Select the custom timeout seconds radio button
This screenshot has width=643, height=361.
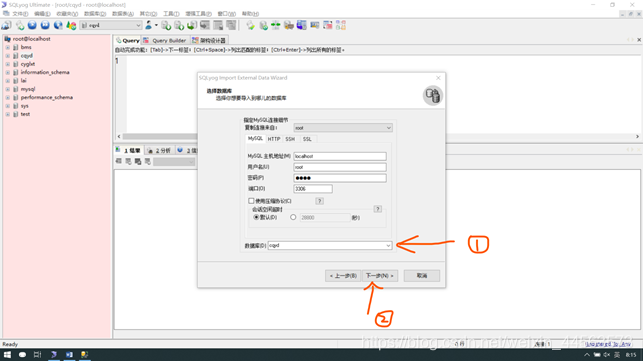click(293, 217)
